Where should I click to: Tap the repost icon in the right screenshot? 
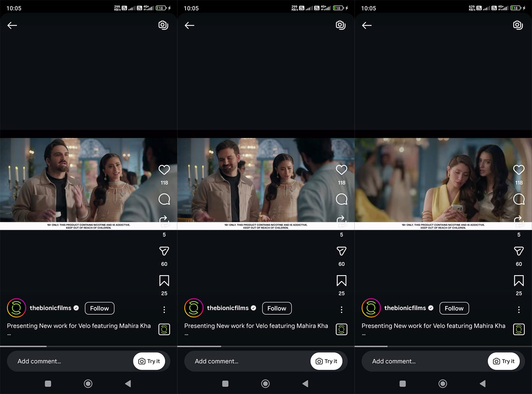(519, 221)
